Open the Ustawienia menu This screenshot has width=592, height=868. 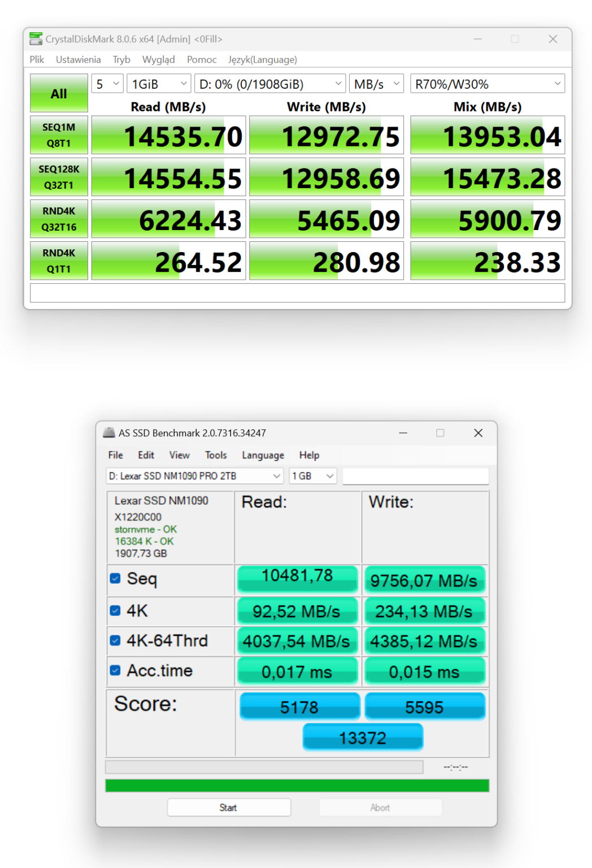78,59
